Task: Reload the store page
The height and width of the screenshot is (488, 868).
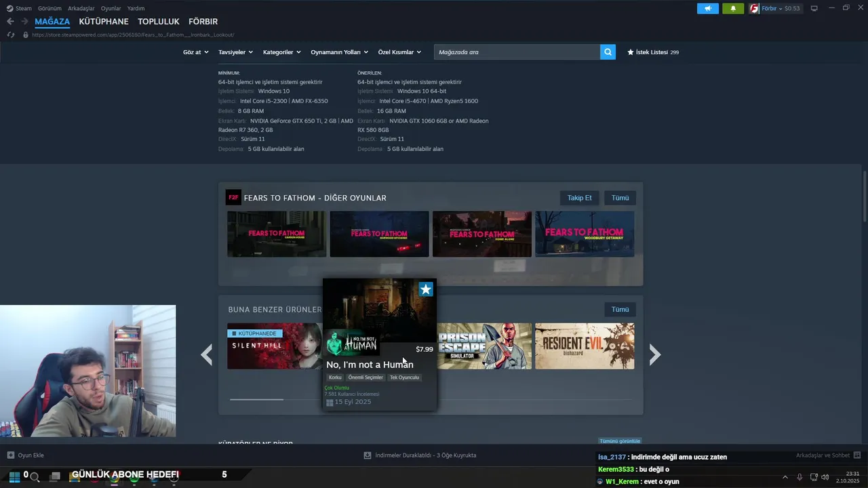Action: pos(10,35)
